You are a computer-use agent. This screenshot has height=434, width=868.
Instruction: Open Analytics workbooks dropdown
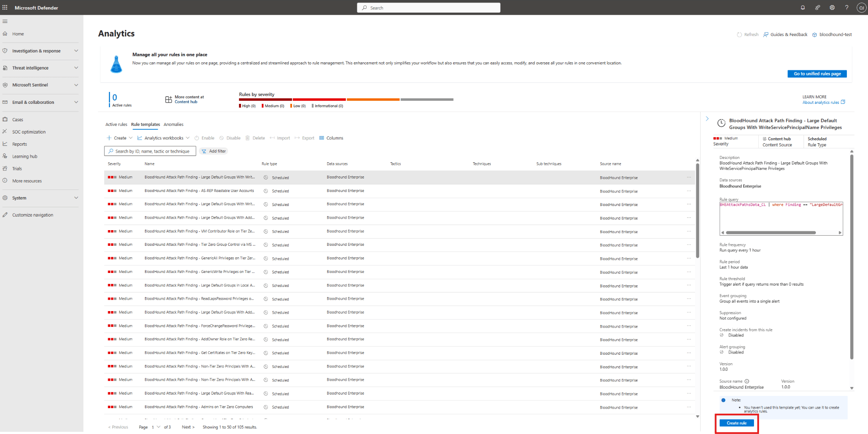[x=163, y=138]
